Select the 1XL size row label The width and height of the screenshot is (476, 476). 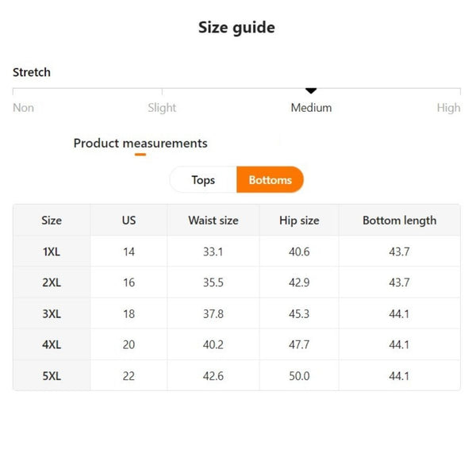(52, 252)
